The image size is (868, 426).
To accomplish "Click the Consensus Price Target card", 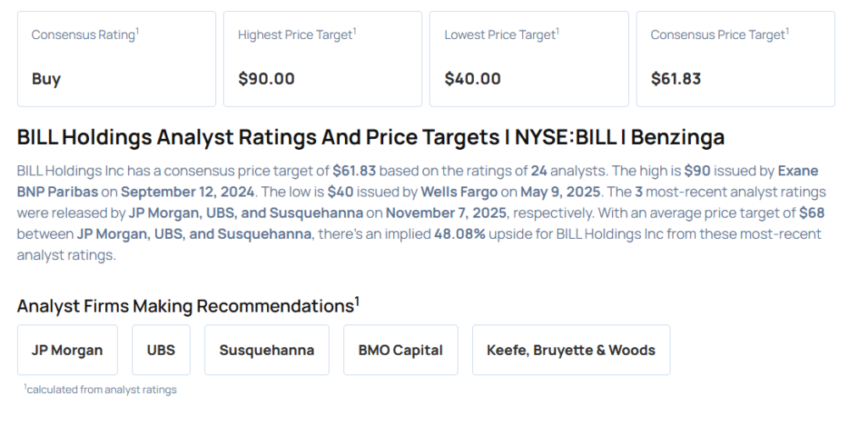I will click(x=735, y=58).
